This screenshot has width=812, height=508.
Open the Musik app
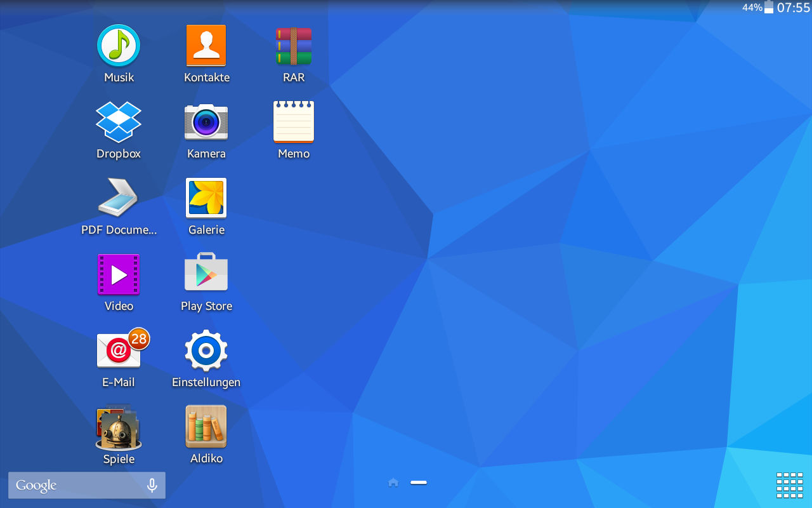tap(119, 46)
